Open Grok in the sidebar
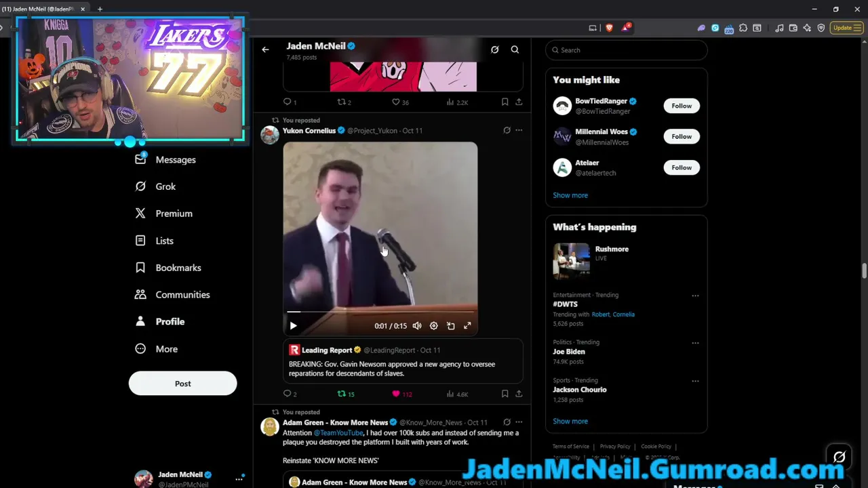This screenshot has width=868, height=488. point(156,186)
